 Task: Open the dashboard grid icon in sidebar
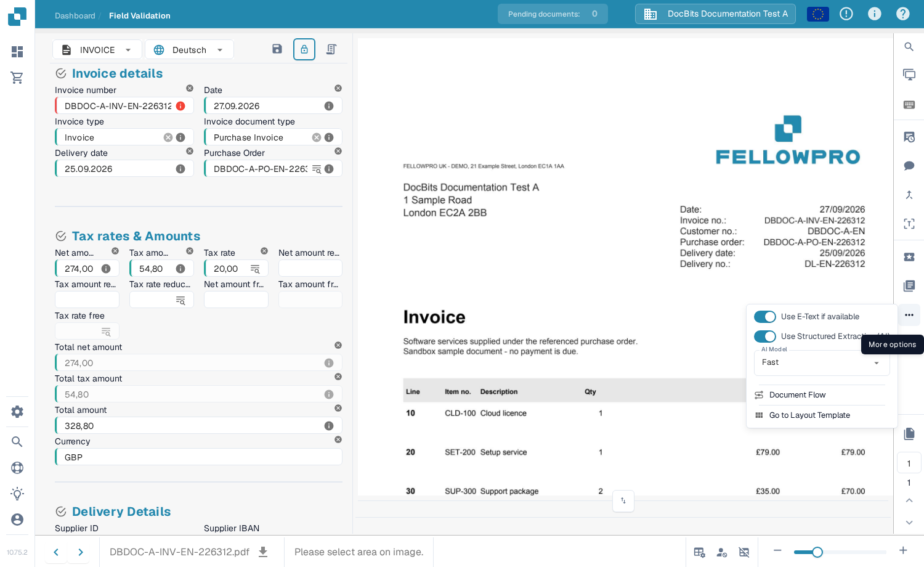pyautogui.click(x=17, y=52)
